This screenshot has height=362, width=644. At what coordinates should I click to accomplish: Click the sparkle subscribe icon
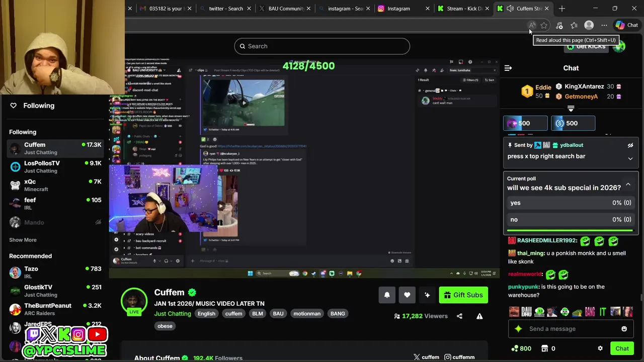pyautogui.click(x=427, y=295)
